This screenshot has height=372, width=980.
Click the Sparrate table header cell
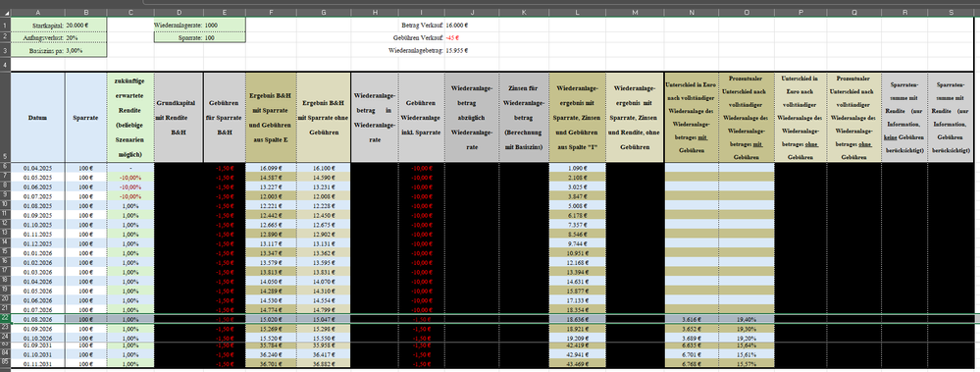[85, 117]
